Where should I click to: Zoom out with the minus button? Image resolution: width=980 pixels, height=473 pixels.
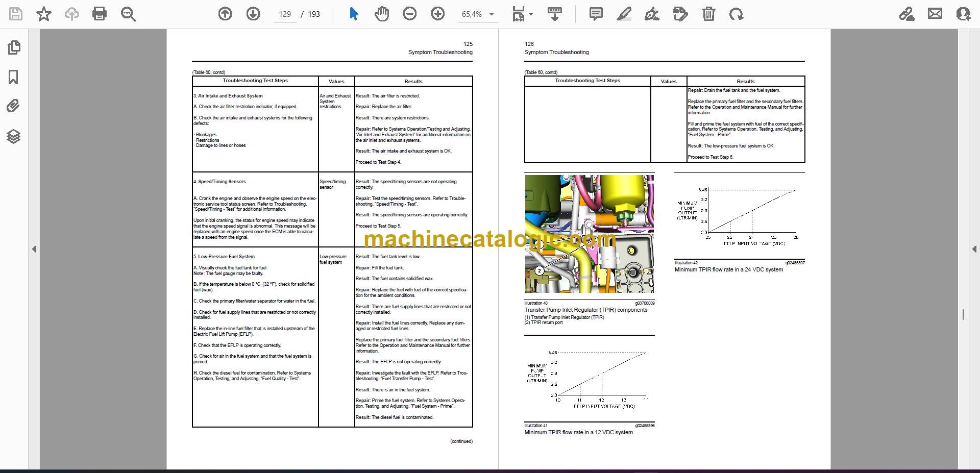pos(409,14)
